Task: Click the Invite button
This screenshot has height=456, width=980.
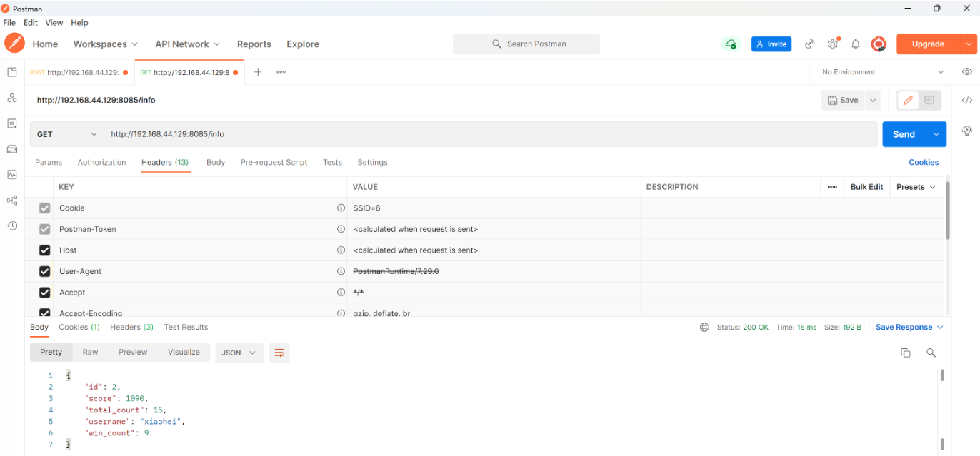Action: pos(771,44)
